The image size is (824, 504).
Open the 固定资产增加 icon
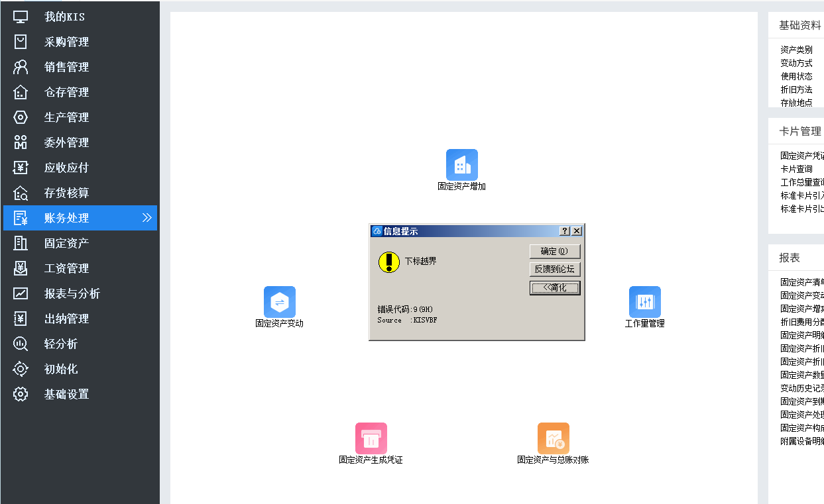point(461,166)
